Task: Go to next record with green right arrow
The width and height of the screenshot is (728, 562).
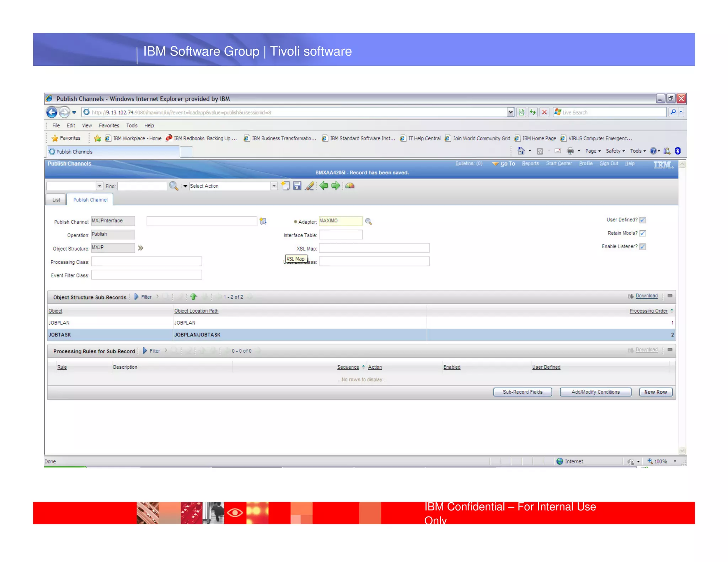Action: (336, 185)
